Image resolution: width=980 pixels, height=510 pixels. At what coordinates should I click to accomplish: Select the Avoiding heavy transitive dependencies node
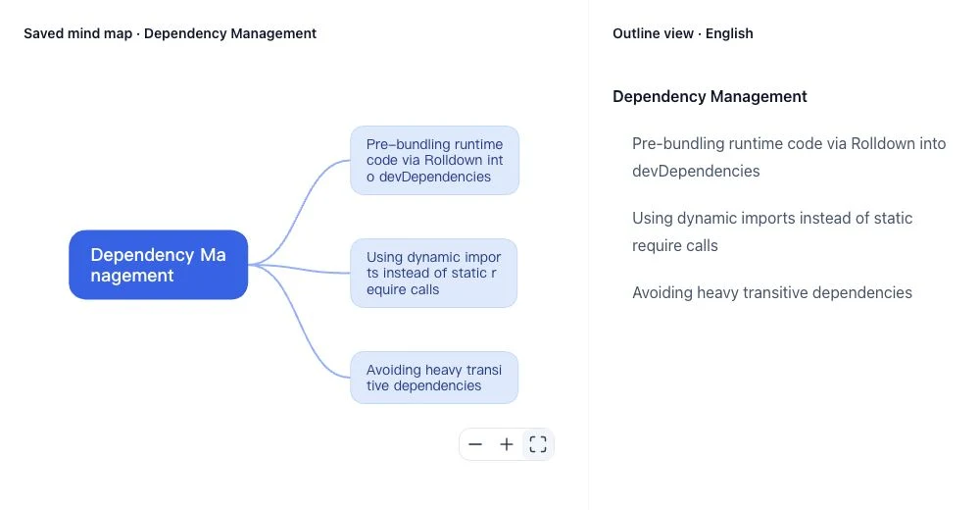[434, 378]
